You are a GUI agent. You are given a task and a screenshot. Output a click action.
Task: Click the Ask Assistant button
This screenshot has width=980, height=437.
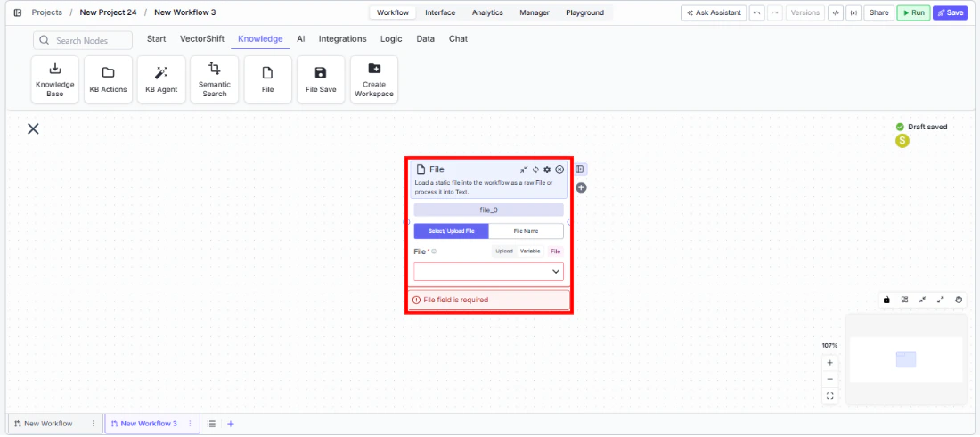[x=714, y=12]
